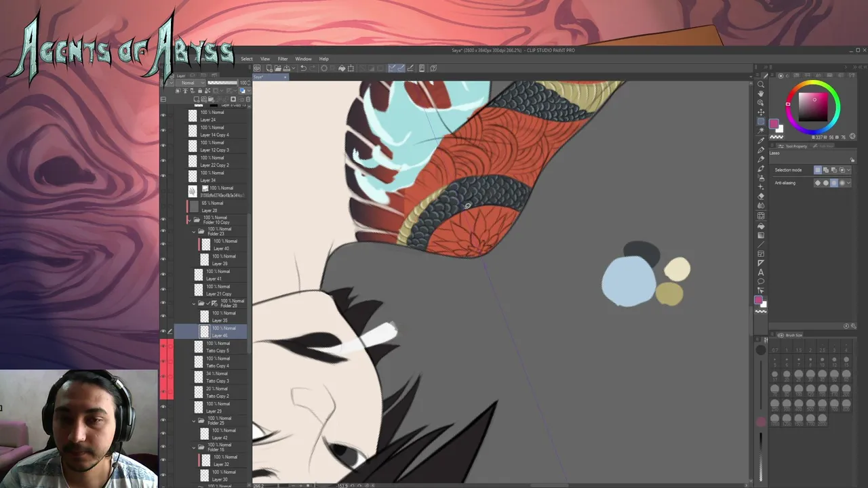Click the New Layer Folder icon
This screenshot has width=868, height=488.
(211, 99)
